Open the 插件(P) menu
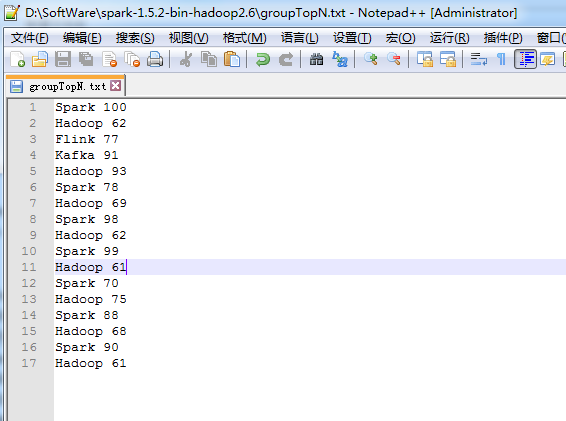The image size is (566, 421). [x=503, y=38]
